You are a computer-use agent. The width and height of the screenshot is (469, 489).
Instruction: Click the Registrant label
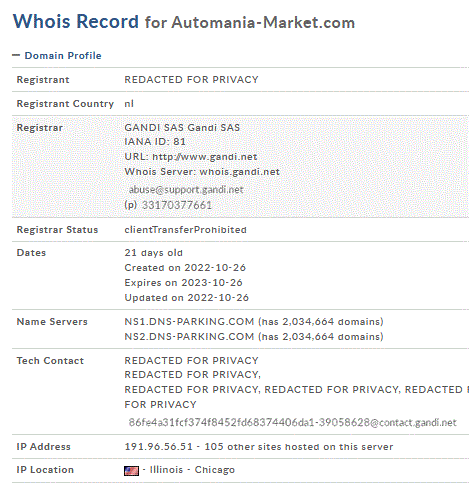pyautogui.click(x=43, y=80)
